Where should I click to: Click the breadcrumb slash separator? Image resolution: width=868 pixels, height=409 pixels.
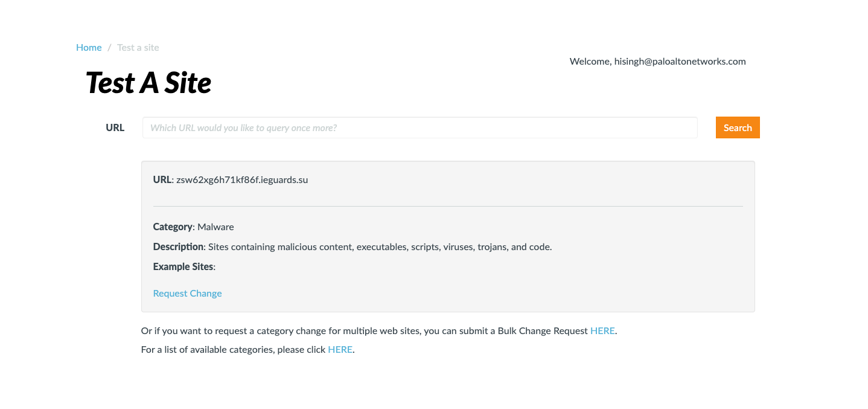[x=109, y=47]
